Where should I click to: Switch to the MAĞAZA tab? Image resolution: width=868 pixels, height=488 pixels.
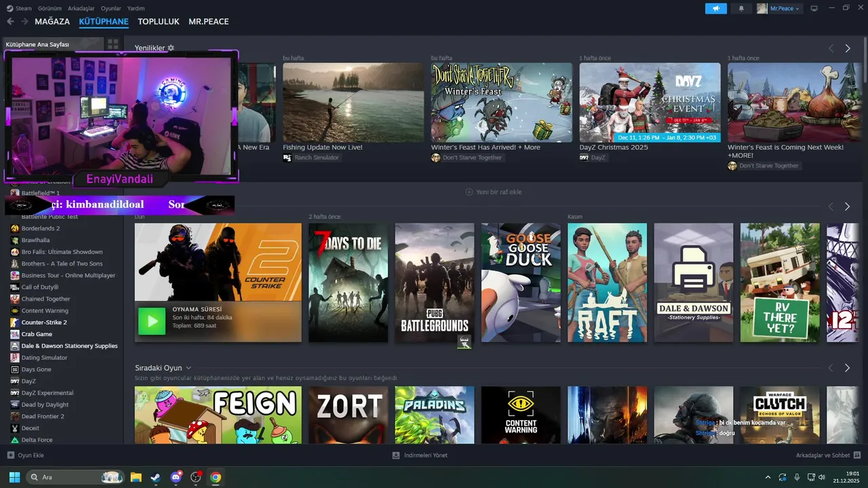click(52, 22)
